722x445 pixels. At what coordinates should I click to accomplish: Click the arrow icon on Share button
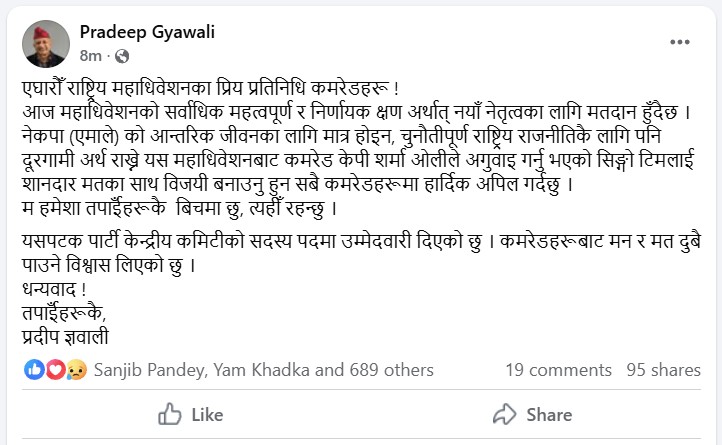pyautogui.click(x=504, y=414)
